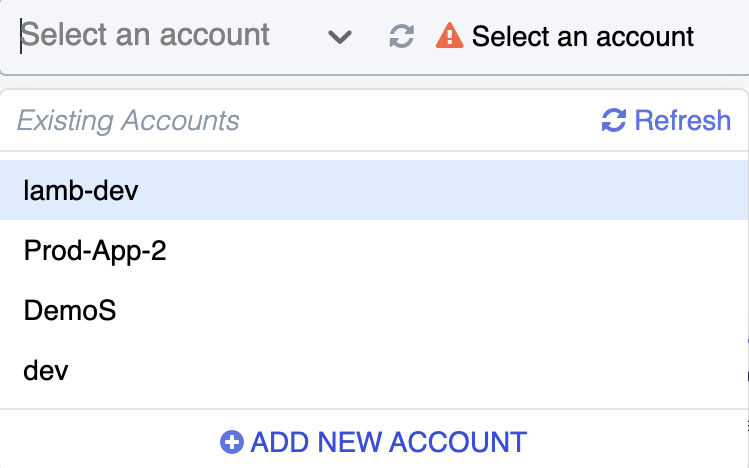This screenshot has width=749, height=468.
Task: Click the Refresh link text
Action: pos(683,120)
